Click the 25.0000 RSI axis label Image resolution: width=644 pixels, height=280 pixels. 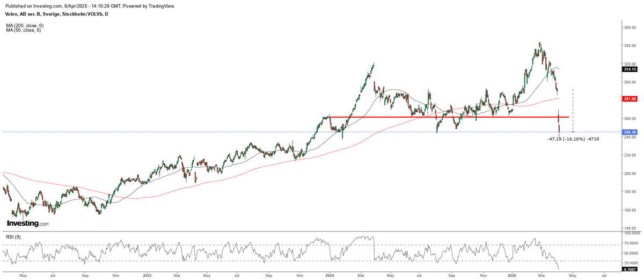tap(631, 263)
